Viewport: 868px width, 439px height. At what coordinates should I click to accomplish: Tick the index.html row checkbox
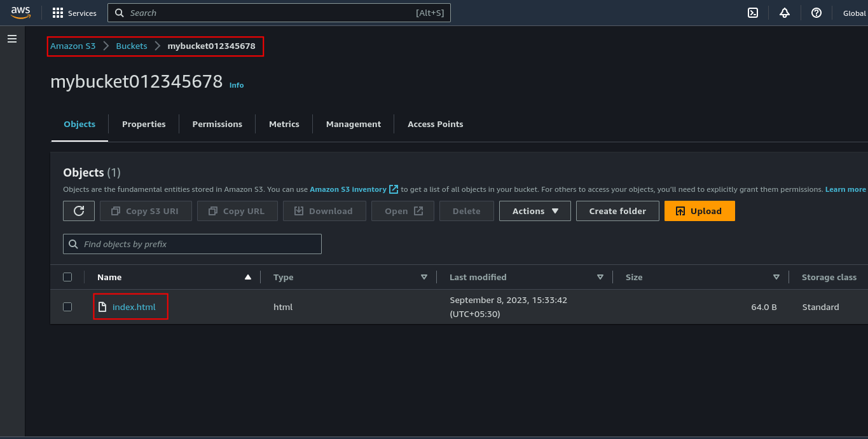coord(67,307)
